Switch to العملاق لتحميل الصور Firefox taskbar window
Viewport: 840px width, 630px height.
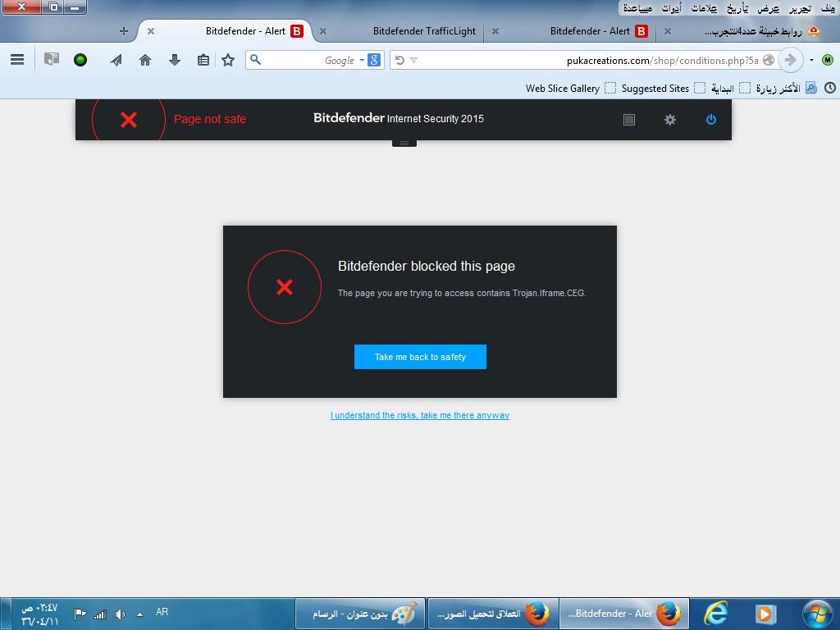493,614
